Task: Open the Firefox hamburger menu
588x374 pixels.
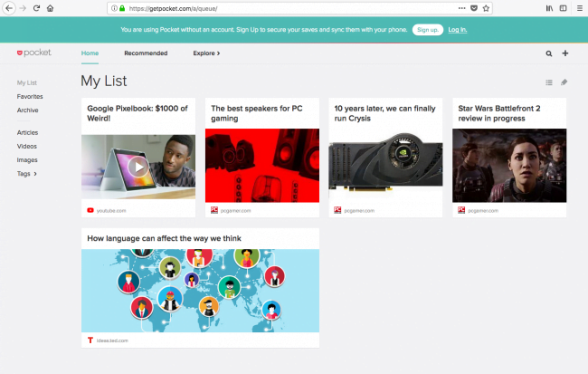Action: [x=579, y=8]
